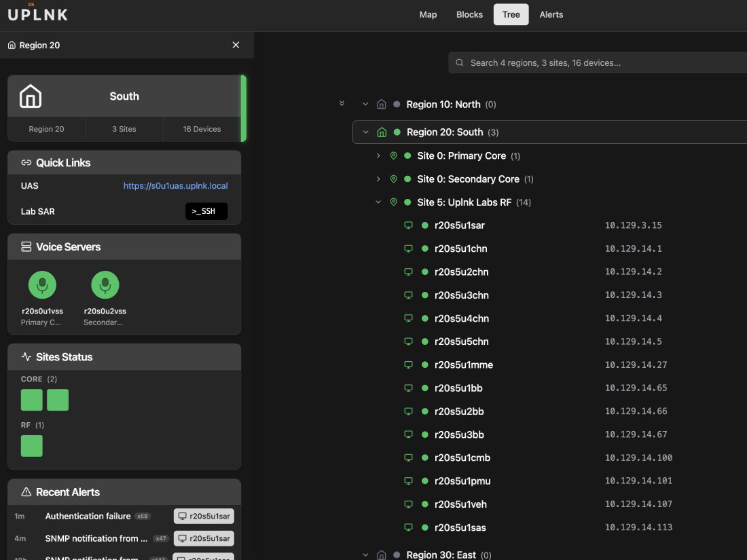Click the UPLNK logo
The height and width of the screenshot is (560, 747).
(37, 14)
